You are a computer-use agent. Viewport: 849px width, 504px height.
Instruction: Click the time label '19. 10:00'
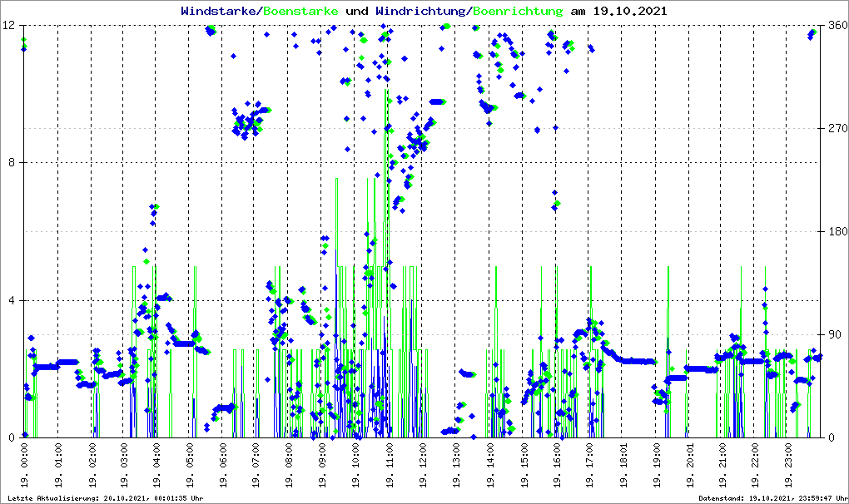click(355, 466)
